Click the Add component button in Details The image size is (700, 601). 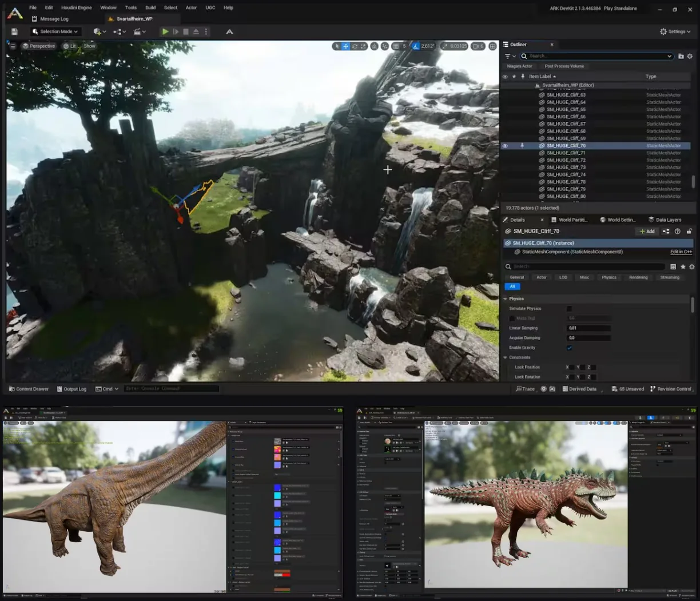(x=647, y=231)
